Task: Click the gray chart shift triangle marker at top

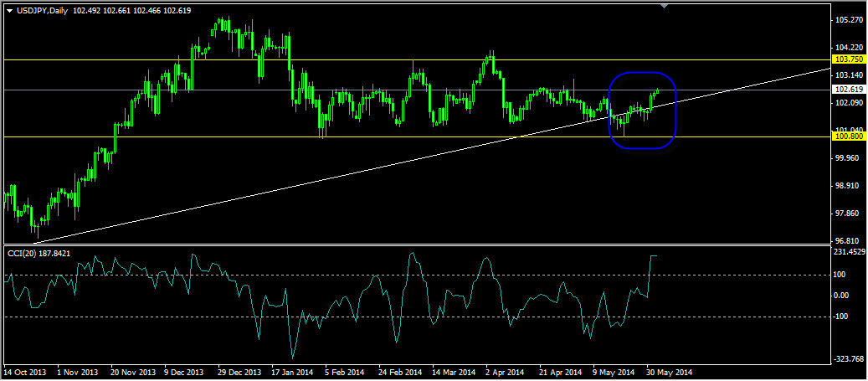Action: tap(665, 6)
